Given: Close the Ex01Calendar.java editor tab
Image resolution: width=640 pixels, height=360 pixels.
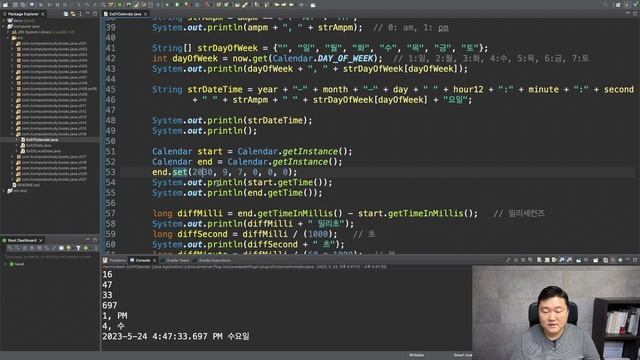Looking at the screenshot, I should [x=146, y=14].
